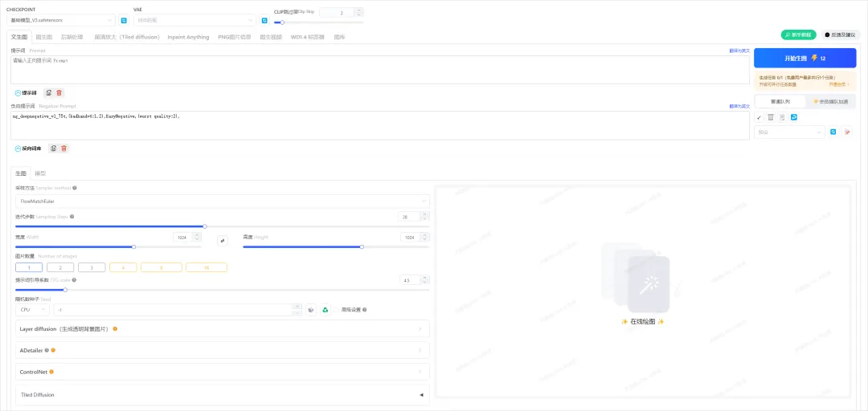Image resolution: width=868 pixels, height=411 pixels.
Task: Switch to 会员插队加速 queue
Action: (x=830, y=101)
